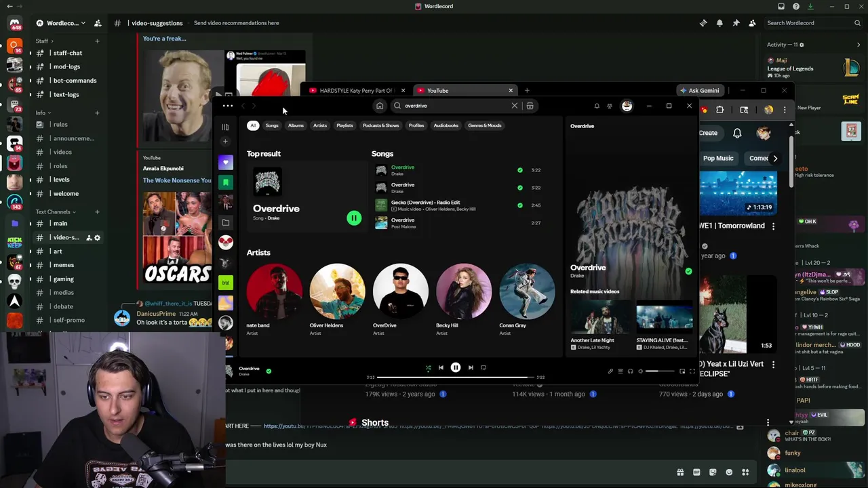Switch to HARDSTYLE Katy Perry browser tab
The width and height of the screenshot is (868, 488).
[356, 90]
